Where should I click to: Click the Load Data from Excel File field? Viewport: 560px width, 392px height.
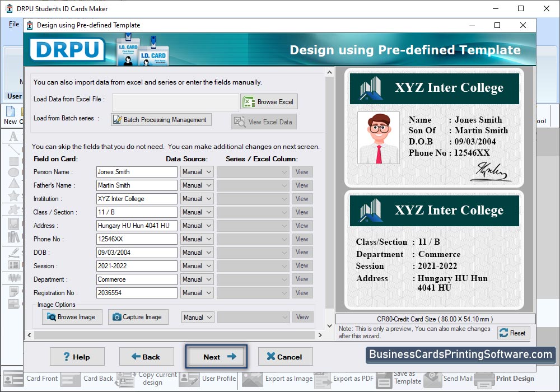175,102
